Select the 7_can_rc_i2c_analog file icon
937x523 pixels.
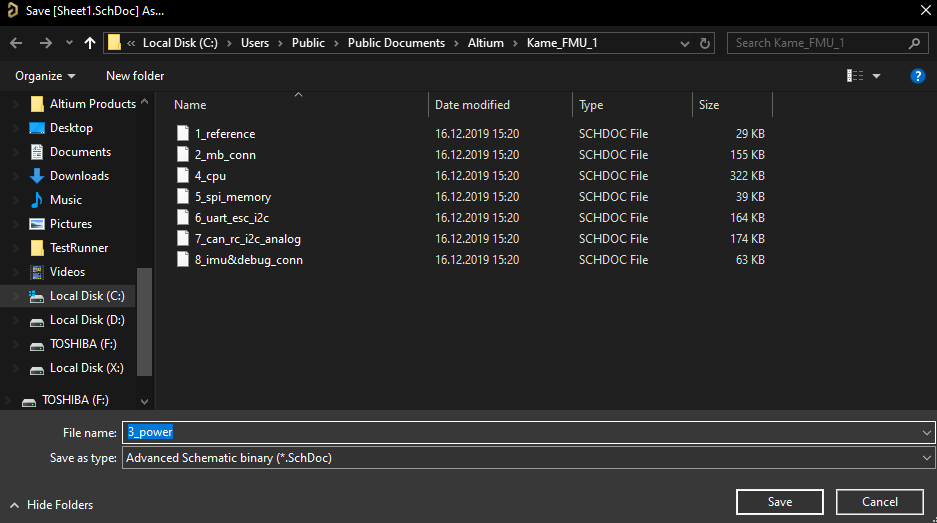coord(183,238)
